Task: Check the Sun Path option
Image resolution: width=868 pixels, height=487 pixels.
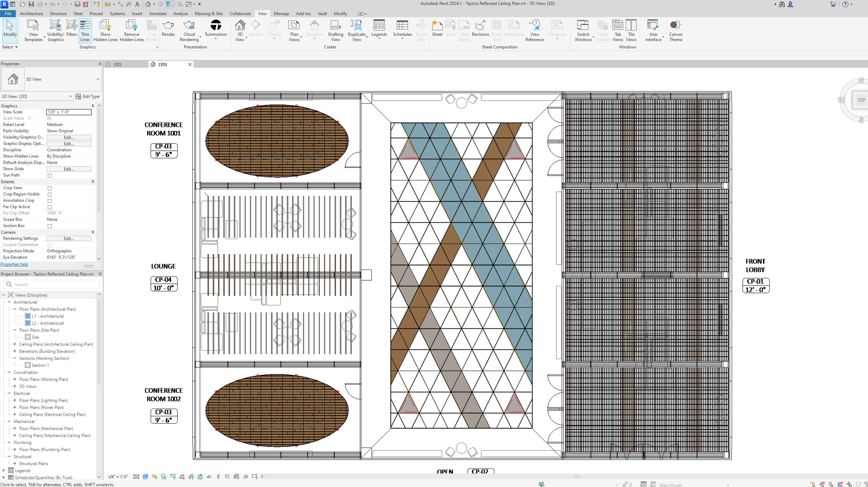Action: 50,176
